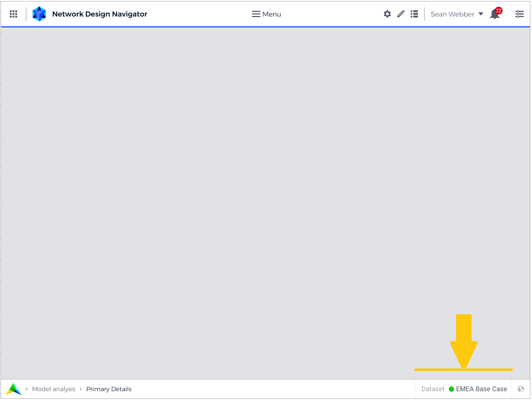Click the Anaplan triangle logo bottom left
The image size is (532, 401).
point(13,389)
